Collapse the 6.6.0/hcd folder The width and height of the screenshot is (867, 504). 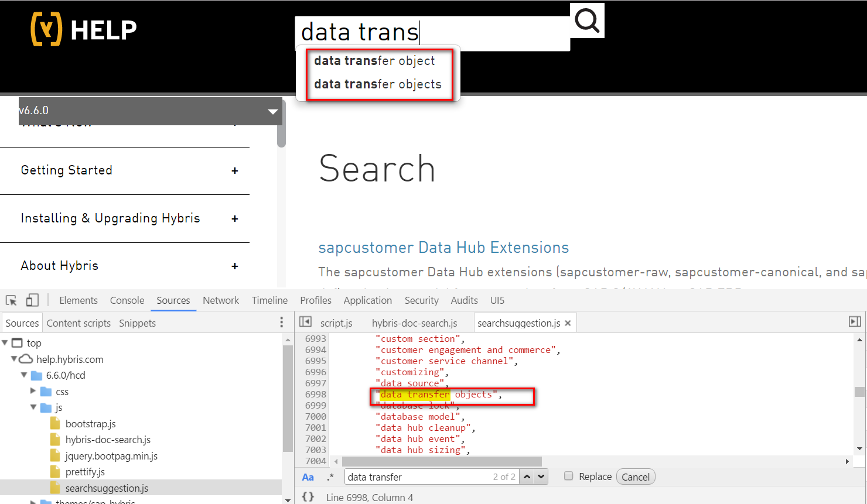coord(23,375)
